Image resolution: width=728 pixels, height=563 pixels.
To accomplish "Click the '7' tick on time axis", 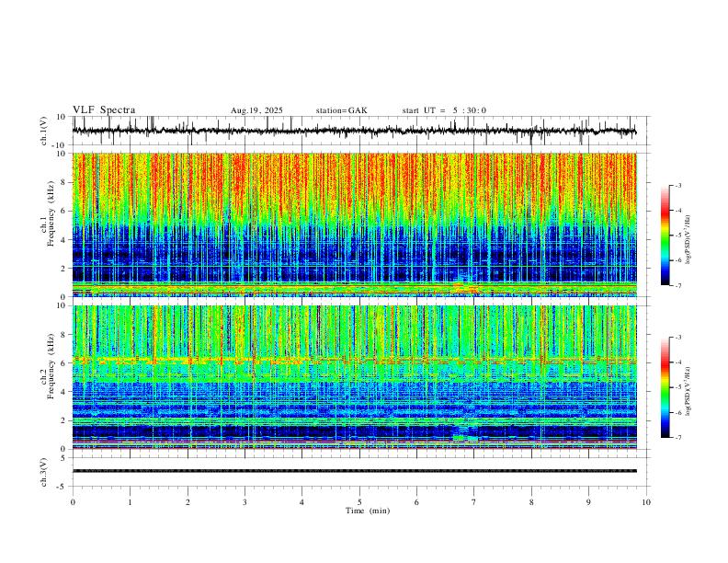I will click(x=474, y=502).
